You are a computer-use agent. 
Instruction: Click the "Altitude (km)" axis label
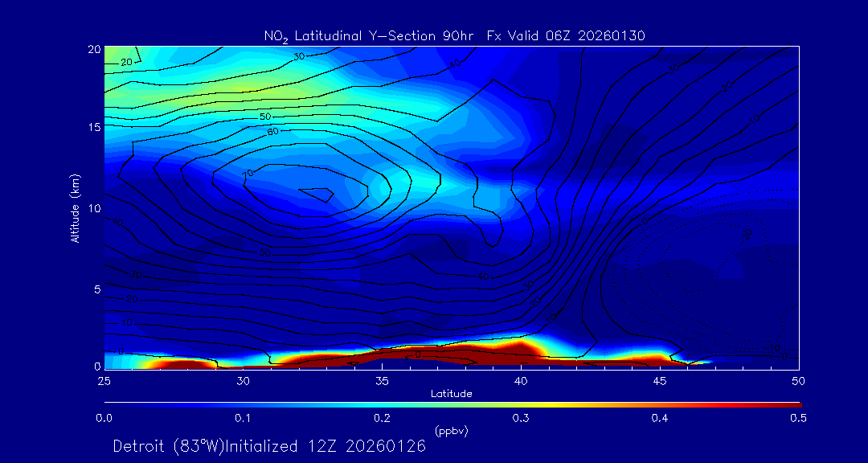pos(74,207)
